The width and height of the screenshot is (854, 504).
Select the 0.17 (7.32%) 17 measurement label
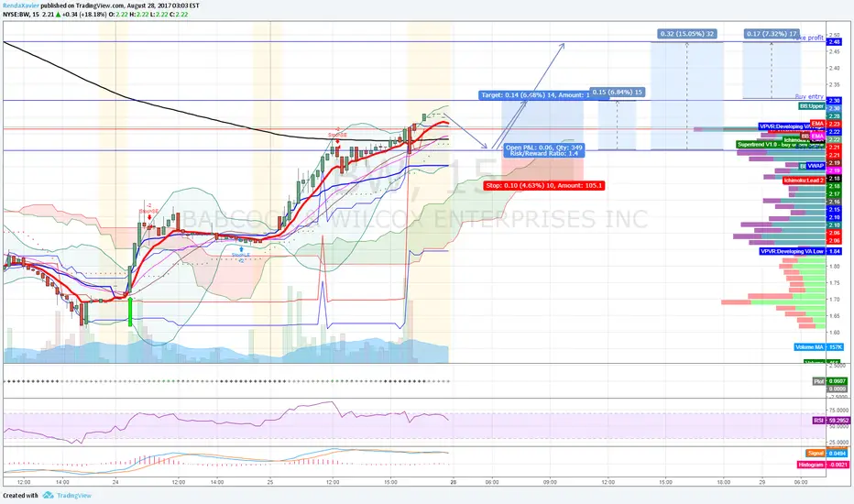click(772, 34)
